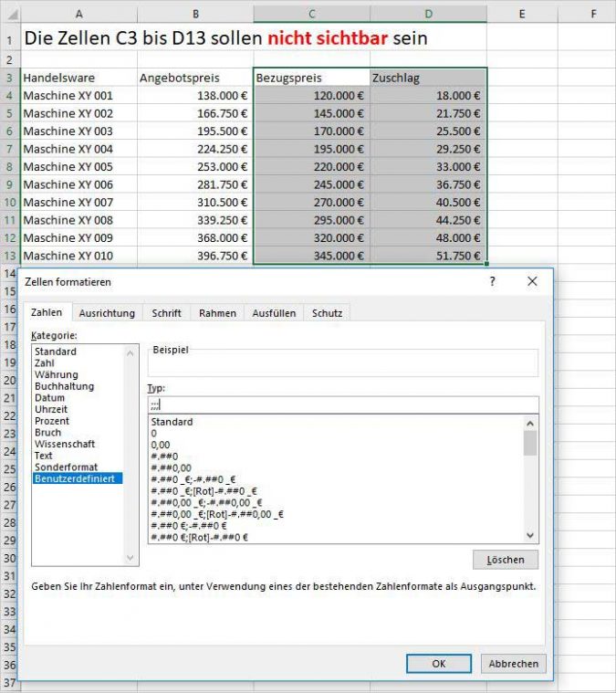Click cell Maschine XY 005
616x693 pixels.
(79, 166)
